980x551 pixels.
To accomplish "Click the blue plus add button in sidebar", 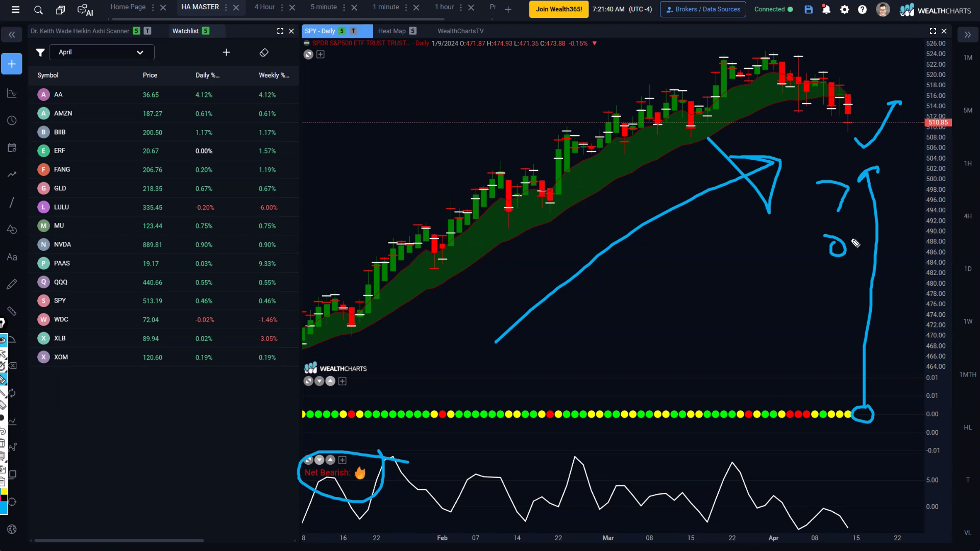I will [x=12, y=64].
